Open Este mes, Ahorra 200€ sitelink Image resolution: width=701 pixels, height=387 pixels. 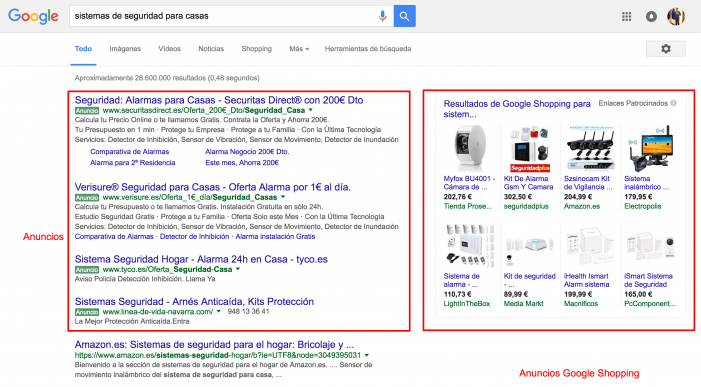(x=242, y=163)
